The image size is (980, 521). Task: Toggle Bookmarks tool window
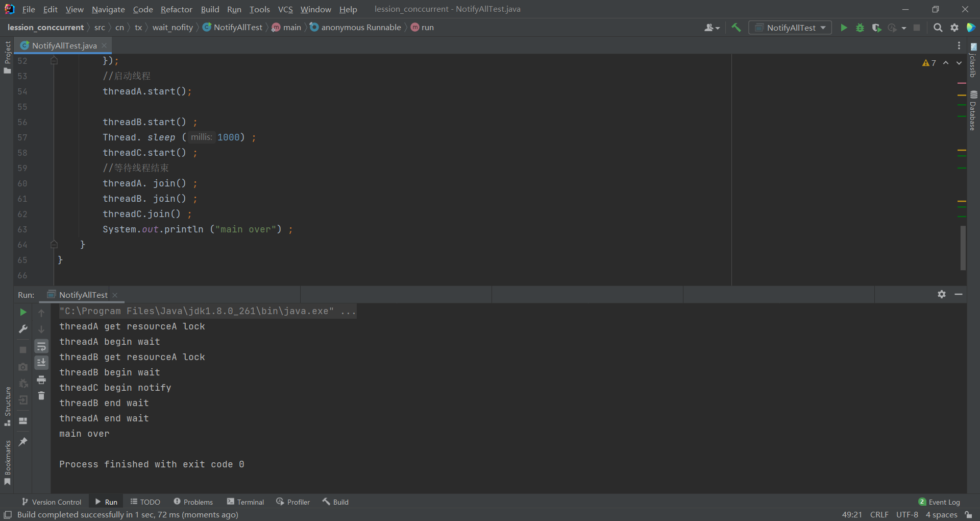7,462
